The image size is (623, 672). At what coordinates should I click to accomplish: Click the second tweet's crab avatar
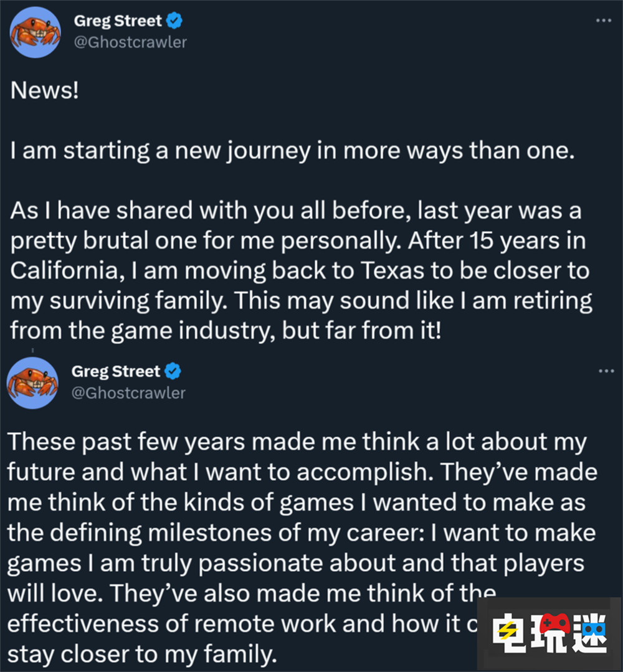[x=32, y=382]
